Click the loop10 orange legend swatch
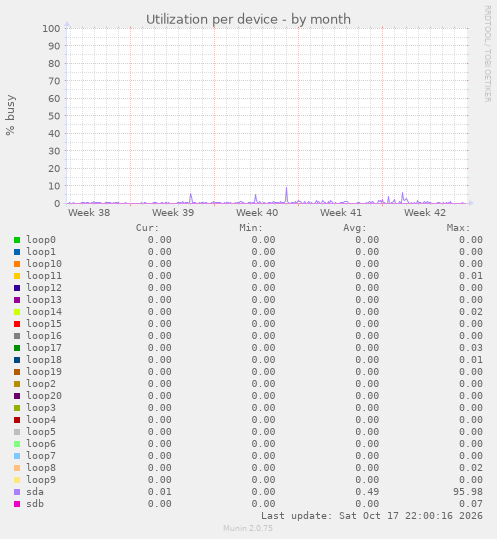 pos(17,264)
